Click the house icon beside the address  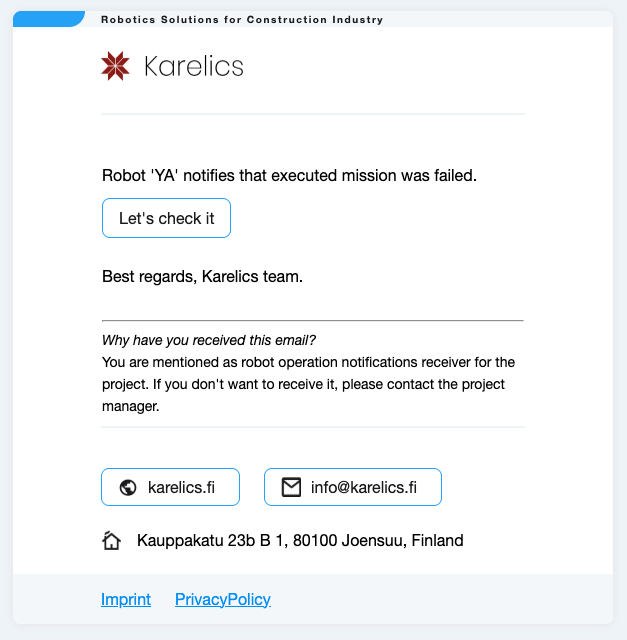112,541
